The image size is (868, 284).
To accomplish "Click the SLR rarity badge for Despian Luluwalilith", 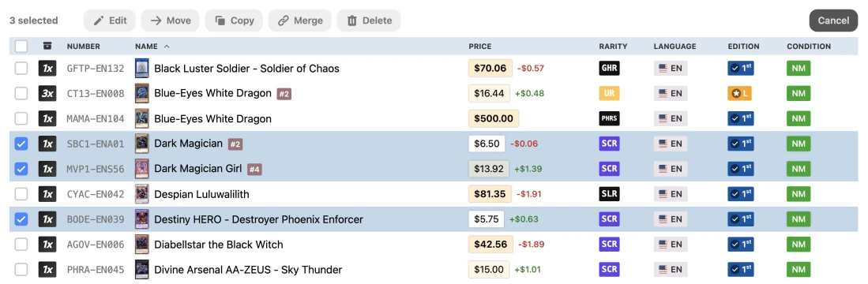I will 609,194.
